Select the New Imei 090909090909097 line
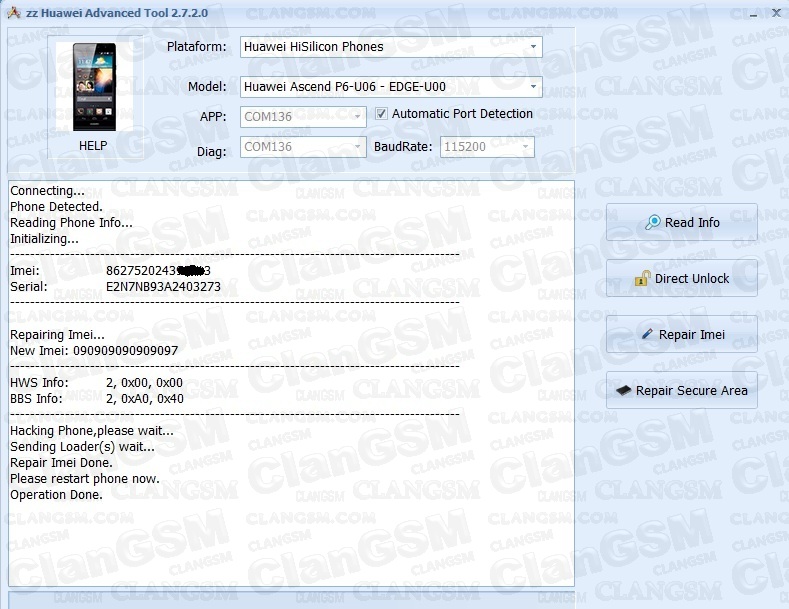Screen dimensions: 789x609 [x=94, y=350]
